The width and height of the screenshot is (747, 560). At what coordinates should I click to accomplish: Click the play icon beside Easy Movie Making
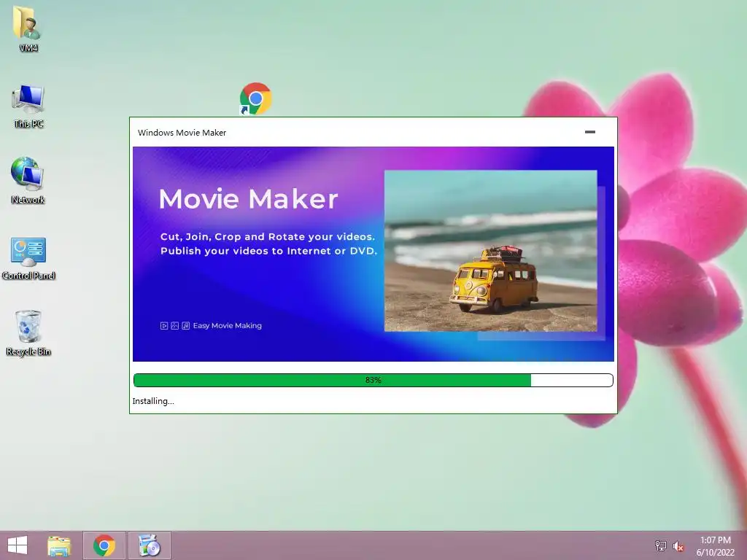pyautogui.click(x=164, y=326)
